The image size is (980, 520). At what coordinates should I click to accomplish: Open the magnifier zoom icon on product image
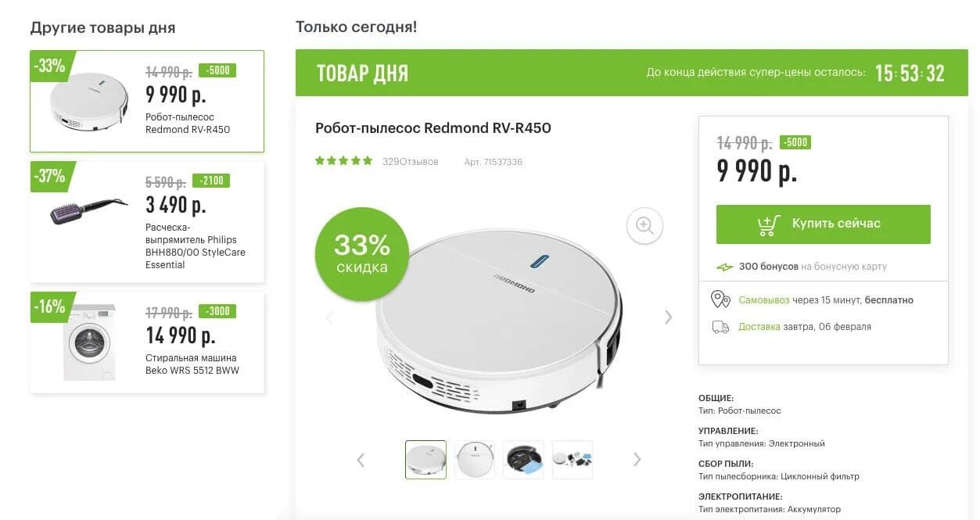[x=644, y=225]
